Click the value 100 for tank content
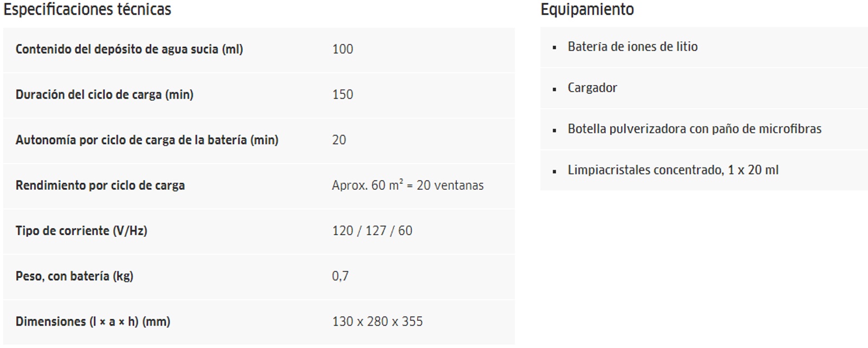This screenshot has width=868, height=348. [342, 49]
